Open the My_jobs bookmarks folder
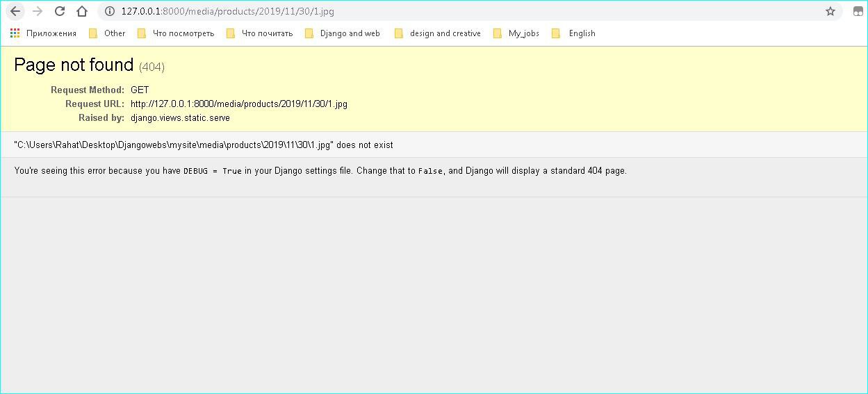Viewport: 868px width, 394px height. (x=516, y=33)
